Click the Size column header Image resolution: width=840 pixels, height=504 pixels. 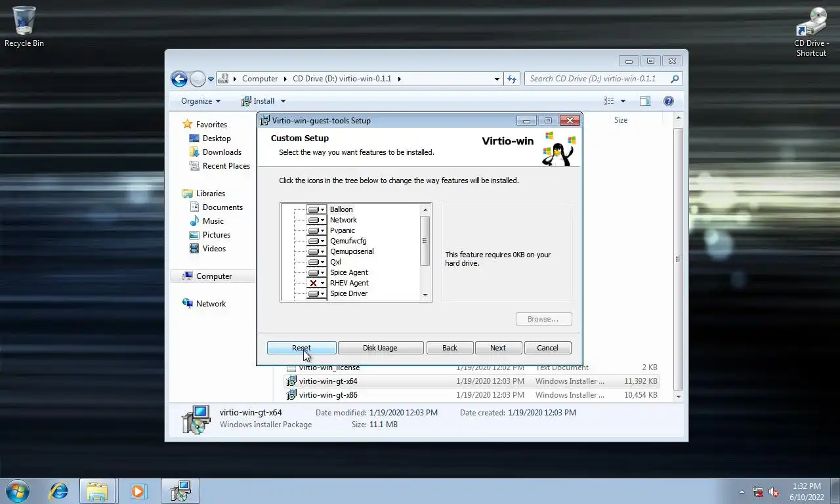tap(621, 120)
